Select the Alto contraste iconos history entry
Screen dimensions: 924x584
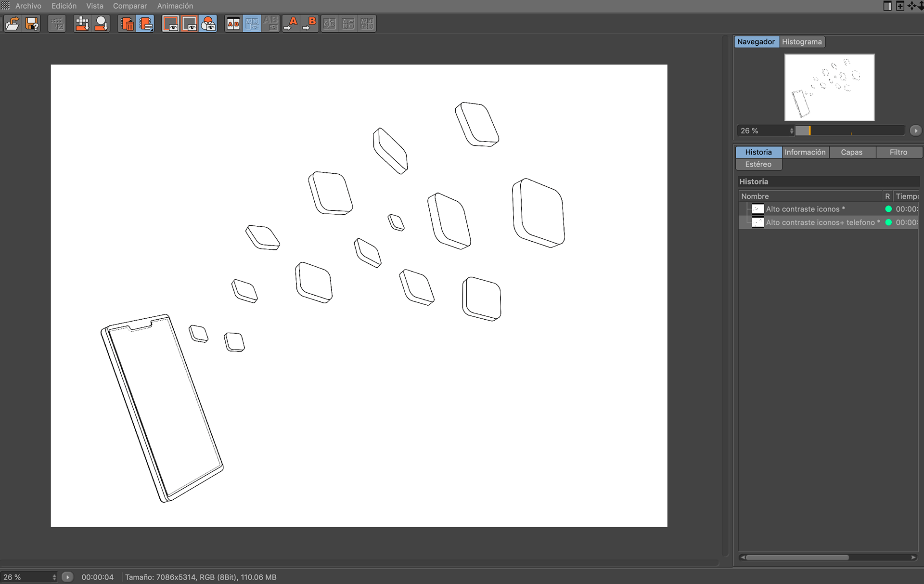pos(803,209)
